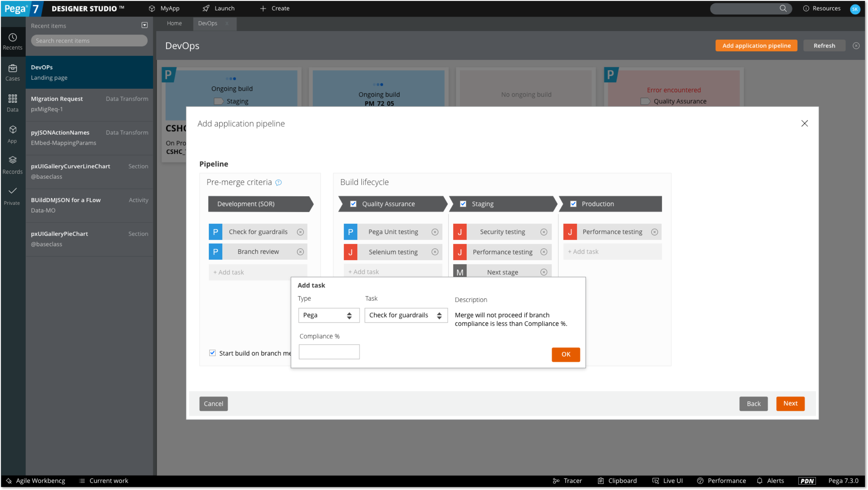Click the Next button to proceed
The image size is (868, 490).
pyautogui.click(x=790, y=403)
